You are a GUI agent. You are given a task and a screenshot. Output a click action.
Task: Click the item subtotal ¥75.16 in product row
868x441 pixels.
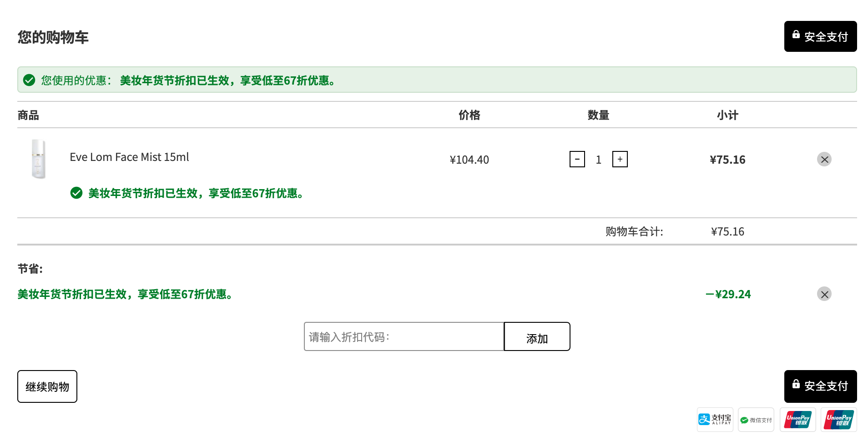coord(727,160)
